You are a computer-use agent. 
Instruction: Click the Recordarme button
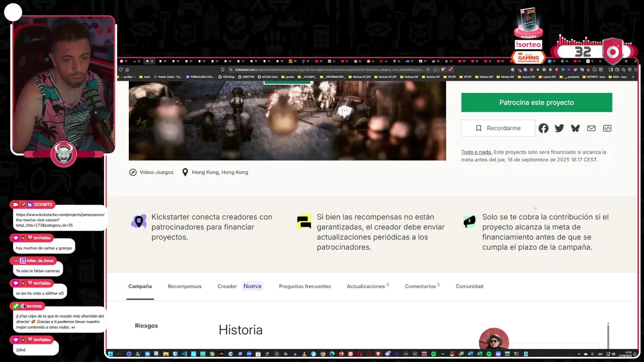[x=498, y=128]
